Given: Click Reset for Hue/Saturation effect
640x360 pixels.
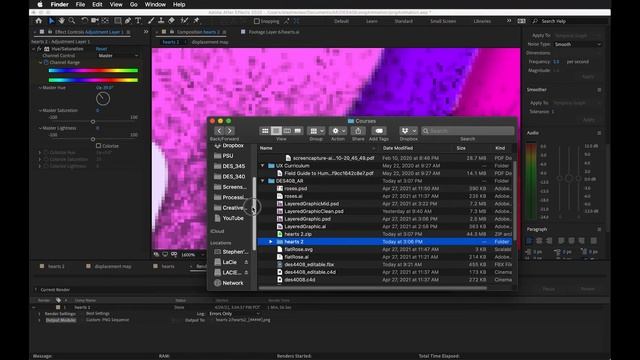Looking at the screenshot, I should coord(101,49).
